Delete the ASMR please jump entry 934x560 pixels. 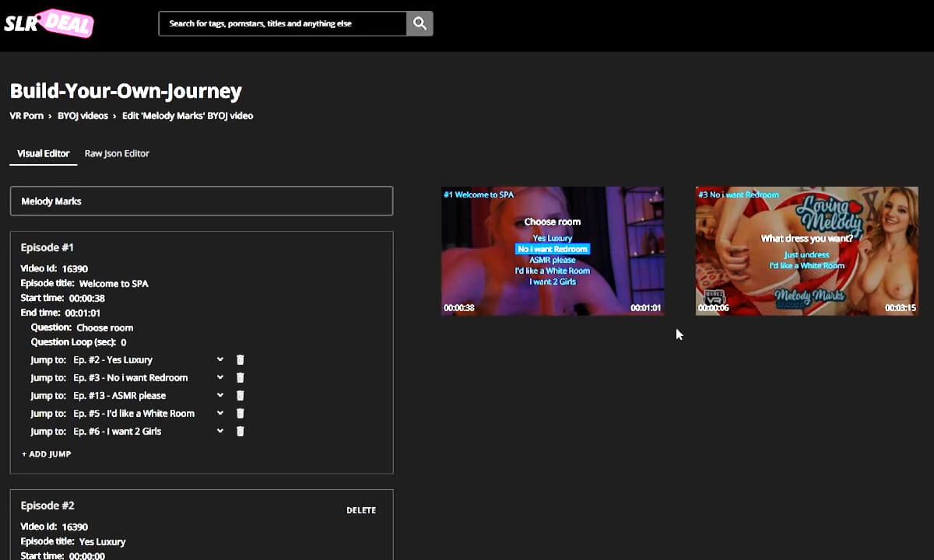(x=241, y=395)
